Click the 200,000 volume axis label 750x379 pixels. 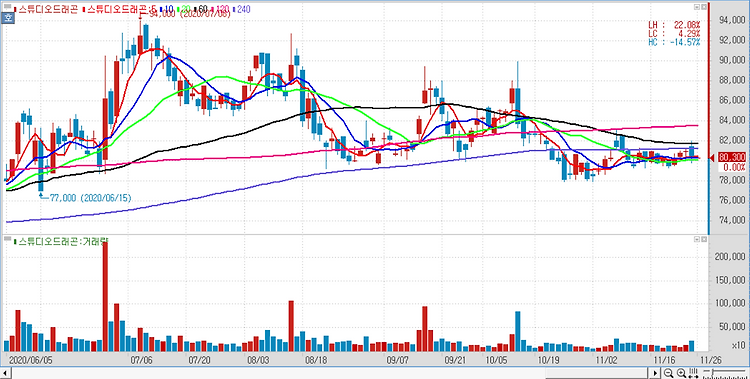point(729,257)
